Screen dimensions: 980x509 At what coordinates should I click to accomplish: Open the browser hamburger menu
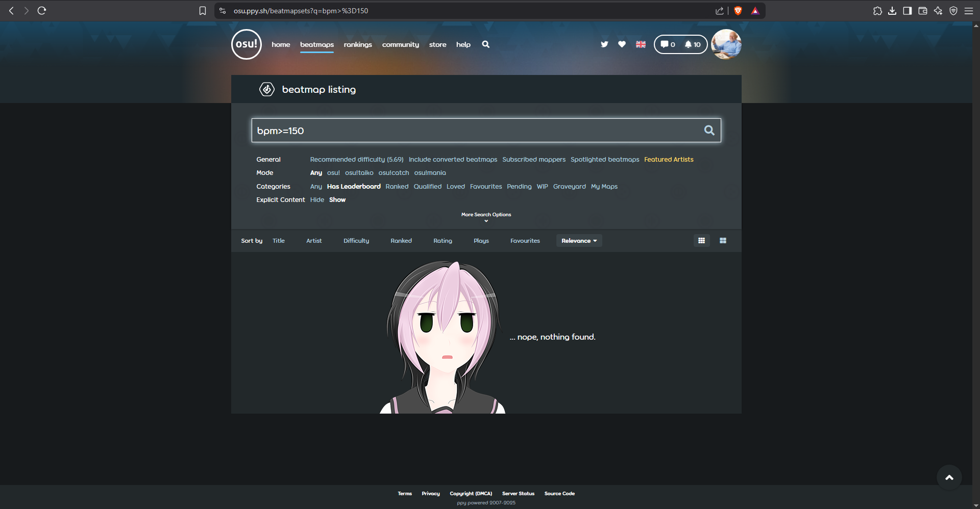pyautogui.click(x=969, y=11)
